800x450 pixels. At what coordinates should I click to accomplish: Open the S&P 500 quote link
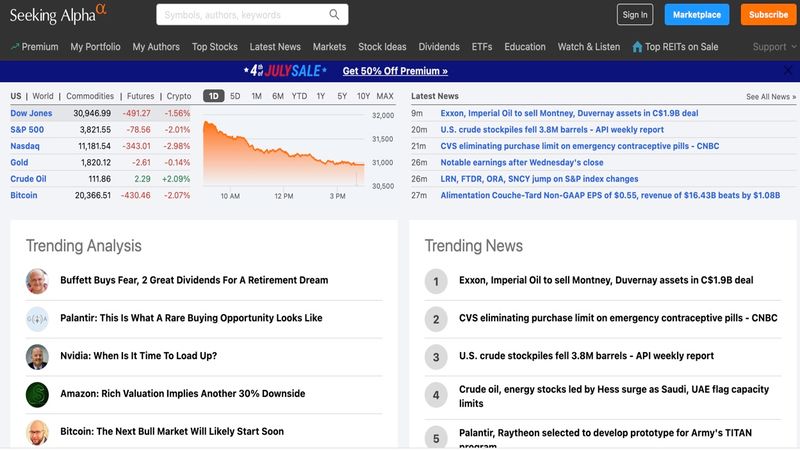click(27, 130)
